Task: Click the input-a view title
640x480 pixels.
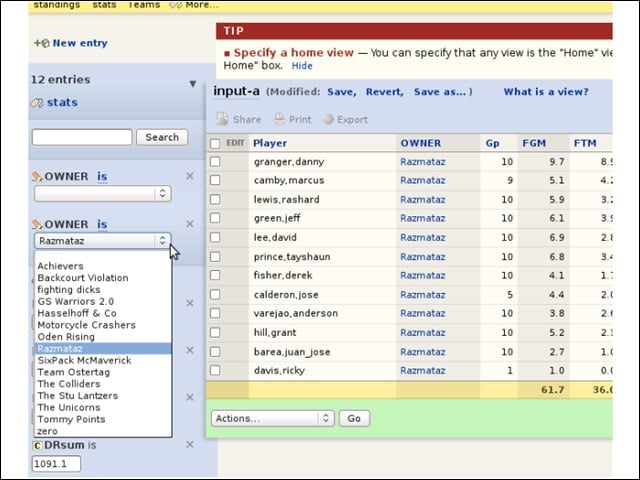Action: [x=236, y=91]
